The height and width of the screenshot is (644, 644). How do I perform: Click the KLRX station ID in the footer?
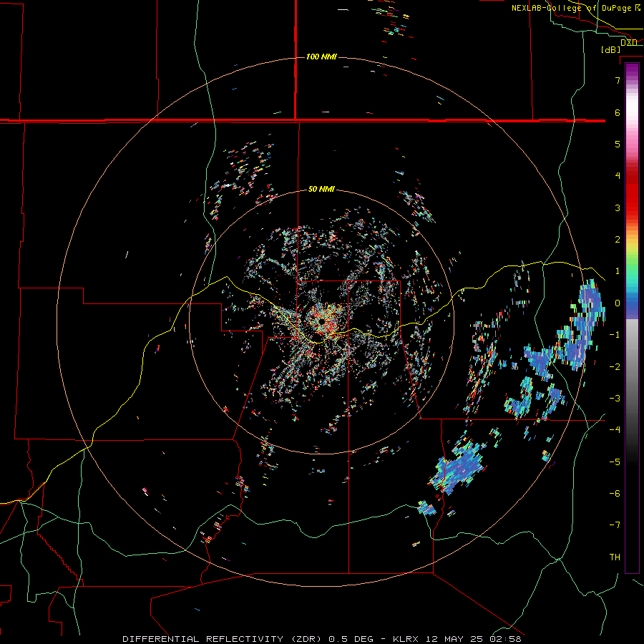click(406, 639)
